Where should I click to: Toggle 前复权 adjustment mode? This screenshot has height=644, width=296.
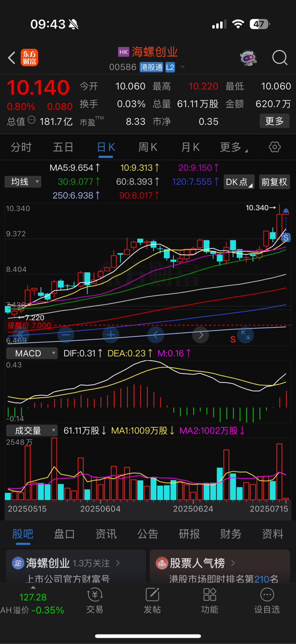(274, 182)
